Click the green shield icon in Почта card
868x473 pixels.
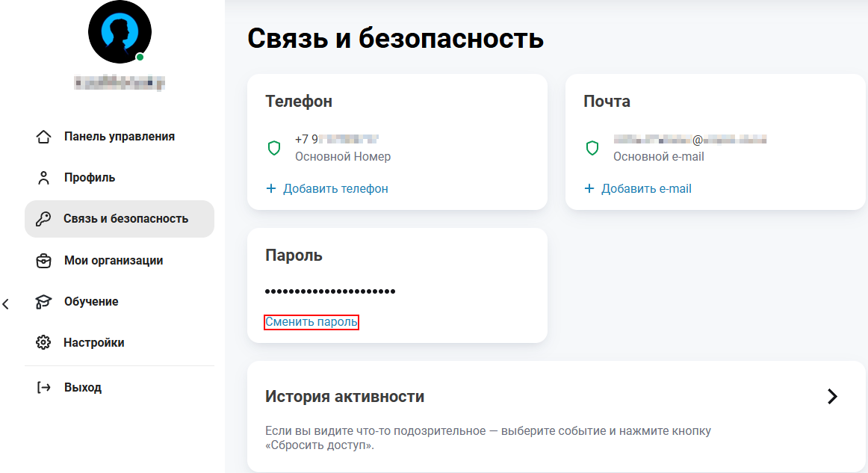[x=592, y=148]
